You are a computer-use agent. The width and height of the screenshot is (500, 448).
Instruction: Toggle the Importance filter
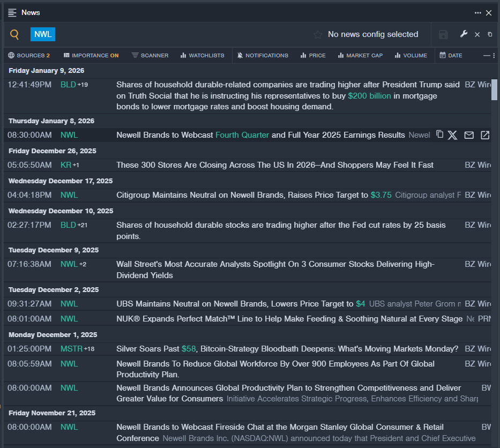coord(91,55)
